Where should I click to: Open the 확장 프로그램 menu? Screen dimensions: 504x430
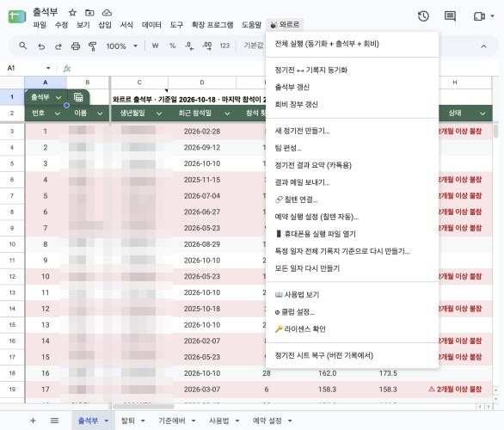(212, 25)
